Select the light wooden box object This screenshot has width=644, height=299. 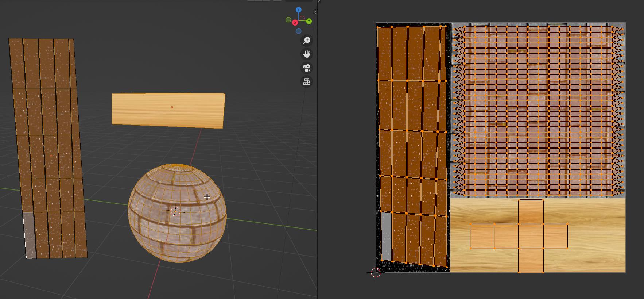pyautogui.click(x=168, y=111)
